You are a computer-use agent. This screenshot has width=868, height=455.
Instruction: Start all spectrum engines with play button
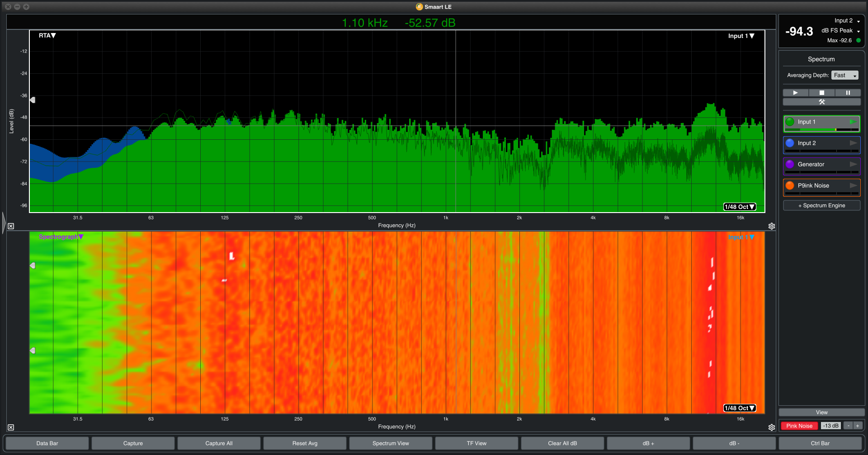point(796,93)
